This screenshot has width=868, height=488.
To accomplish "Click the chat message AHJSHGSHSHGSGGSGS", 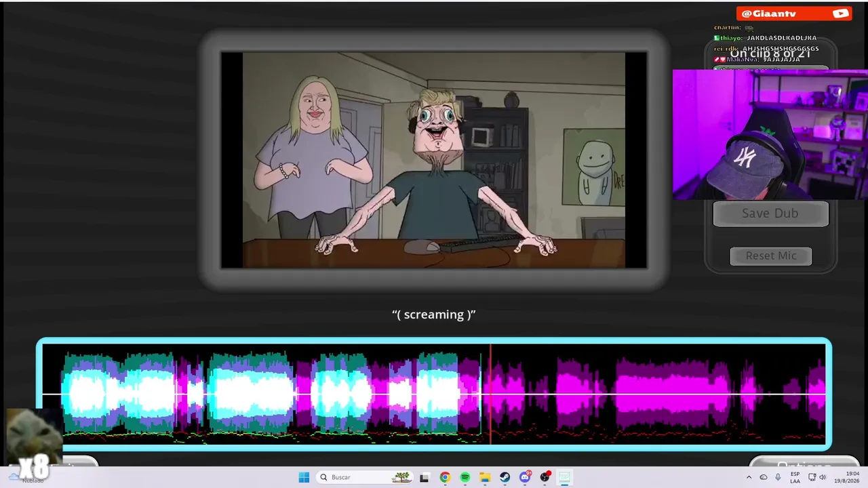I will pos(766,49).
